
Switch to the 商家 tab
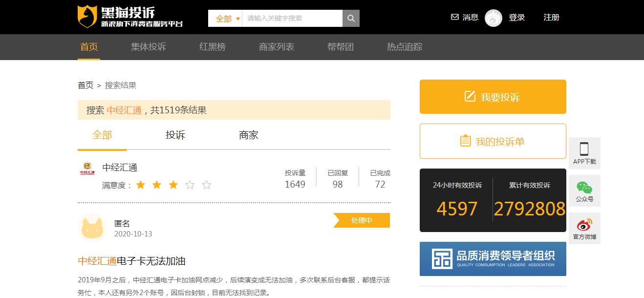pyautogui.click(x=250, y=135)
